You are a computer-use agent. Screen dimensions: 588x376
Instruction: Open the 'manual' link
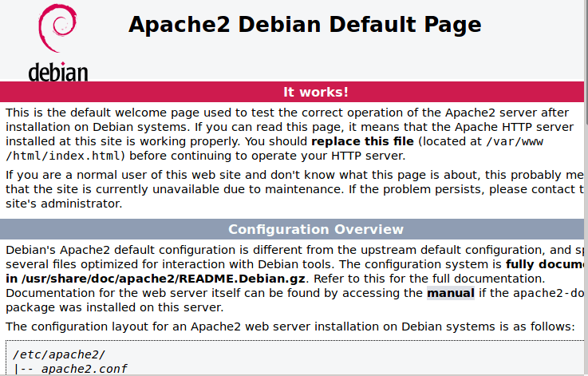point(450,293)
